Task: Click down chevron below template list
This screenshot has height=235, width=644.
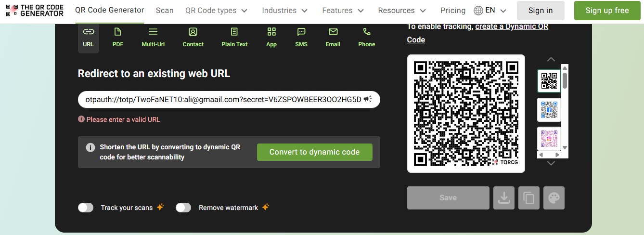Action: [551, 163]
